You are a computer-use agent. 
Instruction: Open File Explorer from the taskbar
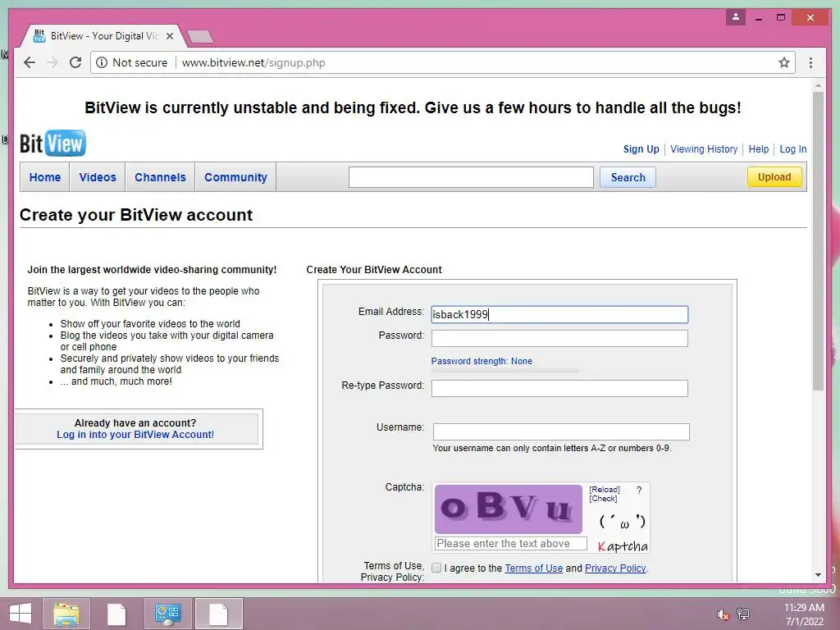coord(66,614)
